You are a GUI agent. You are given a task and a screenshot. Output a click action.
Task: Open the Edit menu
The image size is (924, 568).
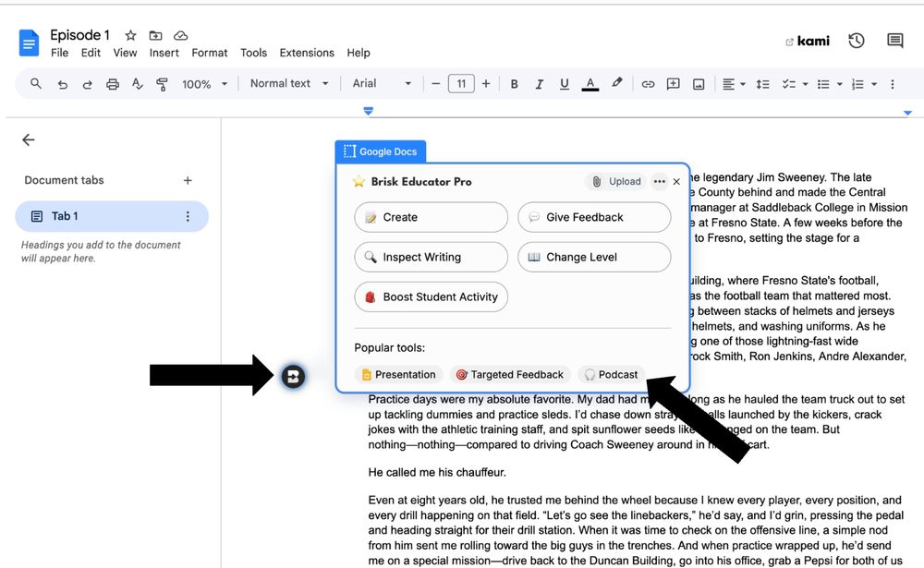[91, 53]
